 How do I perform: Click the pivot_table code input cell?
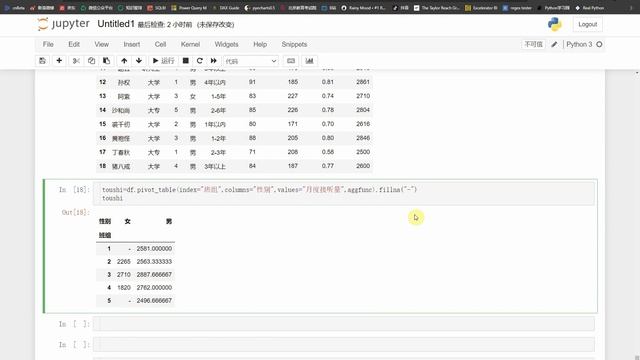click(x=344, y=193)
